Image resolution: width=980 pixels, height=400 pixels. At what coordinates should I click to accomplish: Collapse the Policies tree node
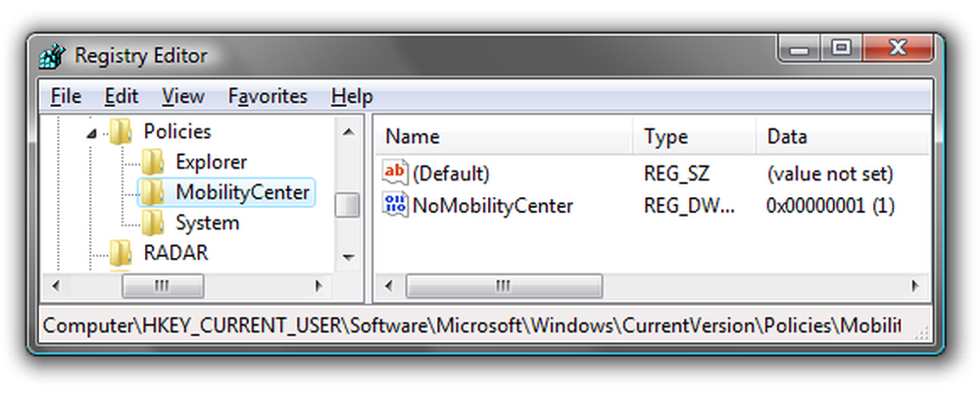pyautogui.click(x=92, y=133)
